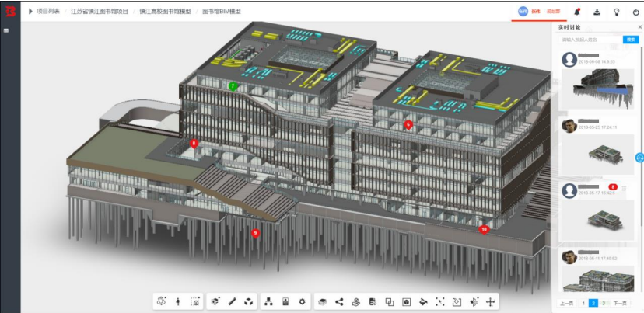The width and height of the screenshot is (644, 313).
Task: Go to previous page 上一页
Action: coord(566,303)
